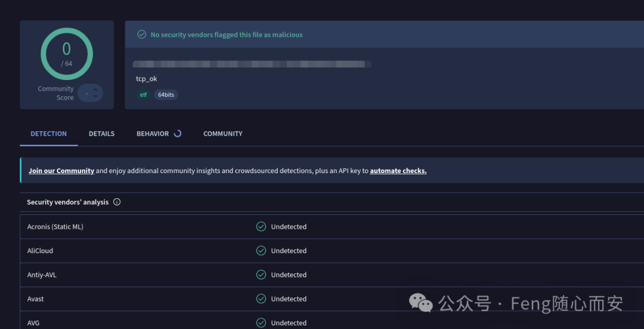Select the Avast vendor name

pyautogui.click(x=35, y=299)
